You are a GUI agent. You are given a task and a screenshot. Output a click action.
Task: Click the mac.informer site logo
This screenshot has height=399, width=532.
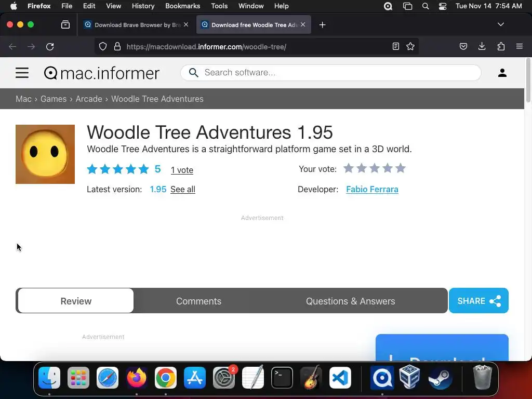coord(101,73)
